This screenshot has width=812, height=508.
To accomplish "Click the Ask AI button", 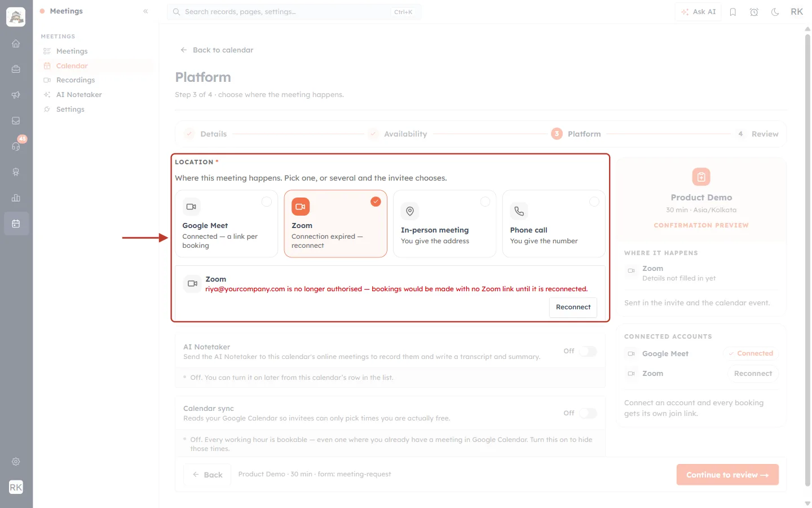I will point(698,12).
